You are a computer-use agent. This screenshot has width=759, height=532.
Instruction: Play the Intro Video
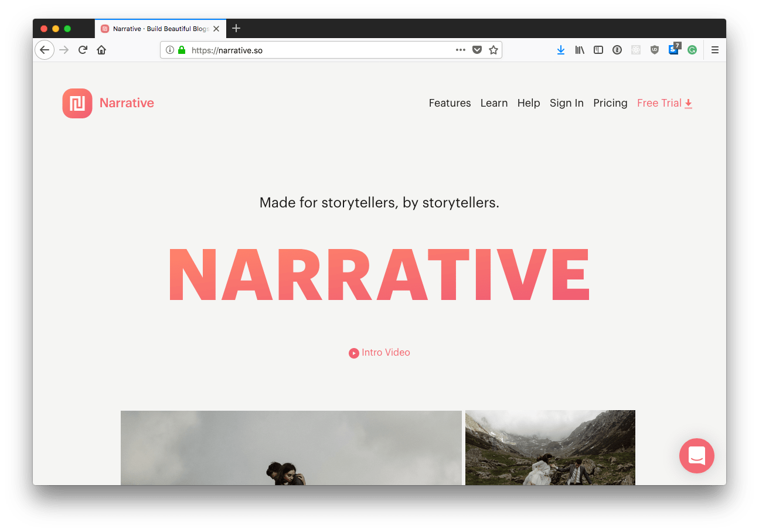tap(380, 353)
